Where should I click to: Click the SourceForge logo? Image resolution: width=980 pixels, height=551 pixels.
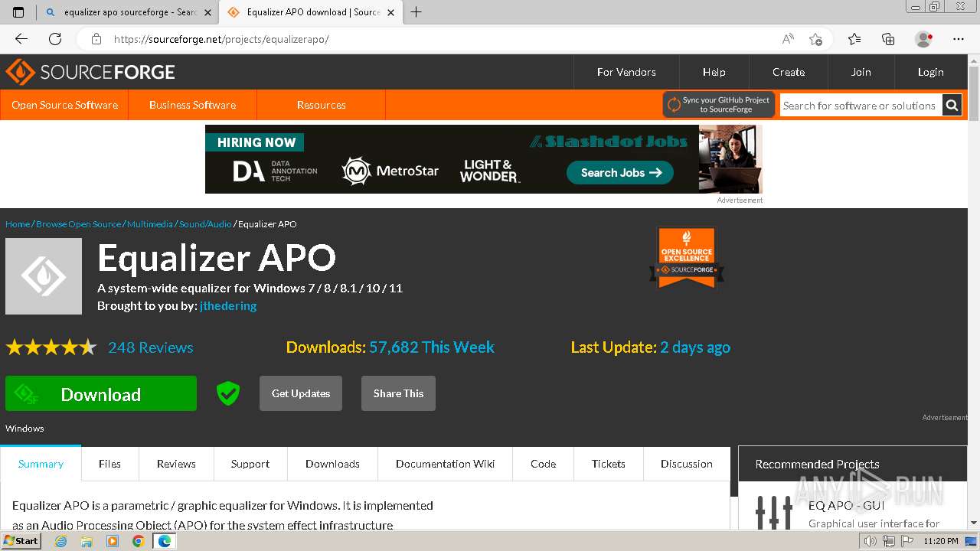click(x=90, y=72)
